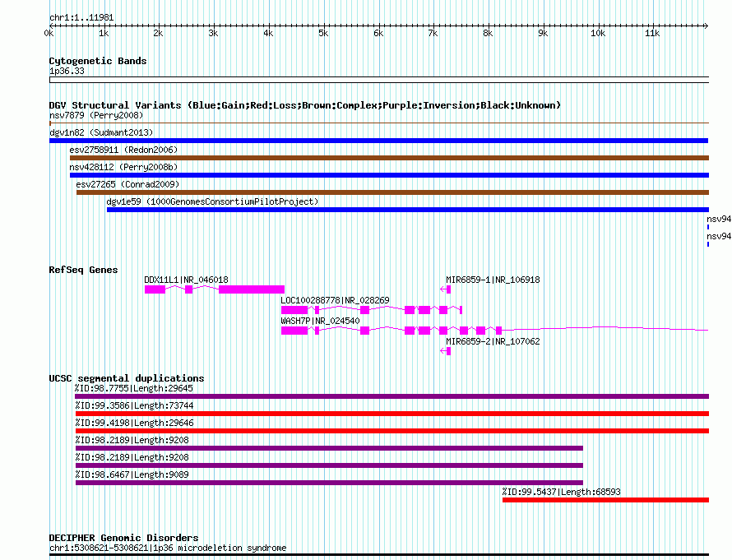Click the red bar for Length:73744 duplication
The width and height of the screenshot is (732, 560).
[392, 414]
